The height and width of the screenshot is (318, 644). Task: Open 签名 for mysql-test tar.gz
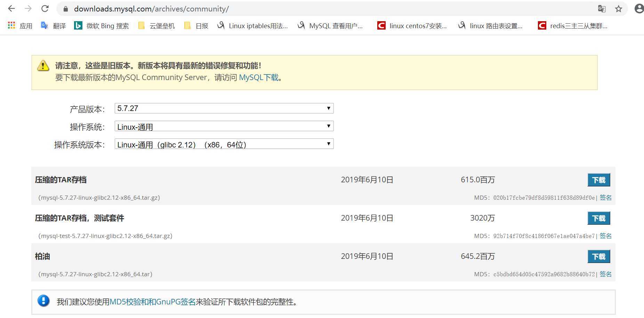point(605,236)
